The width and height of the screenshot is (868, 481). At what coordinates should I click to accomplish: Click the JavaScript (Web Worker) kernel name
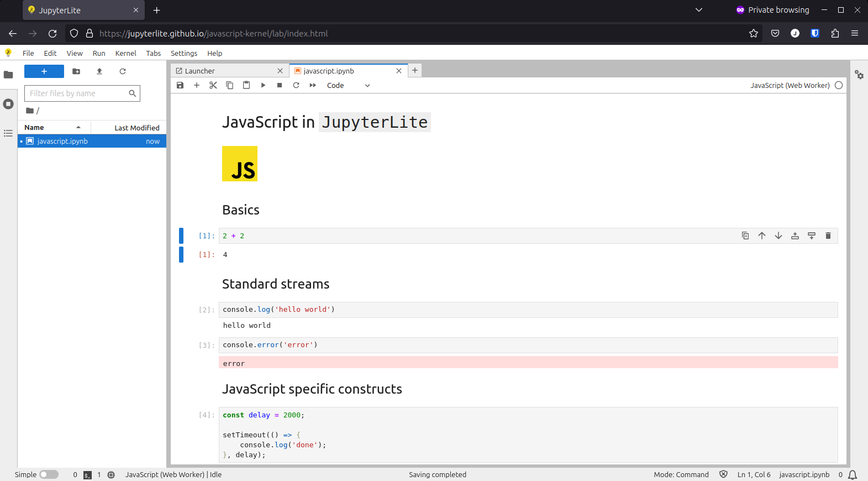click(x=790, y=85)
